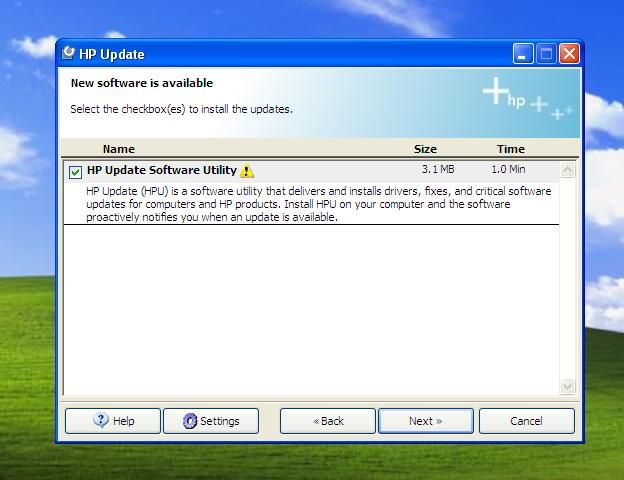Open Help with the question mark button
Image resolution: width=624 pixels, height=480 pixels.
click(113, 421)
